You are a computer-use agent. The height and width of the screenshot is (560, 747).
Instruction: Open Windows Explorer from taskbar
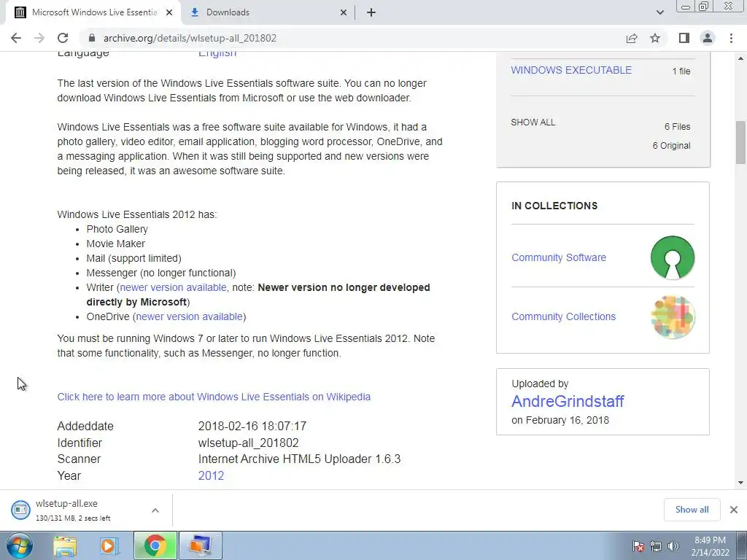(x=65, y=545)
